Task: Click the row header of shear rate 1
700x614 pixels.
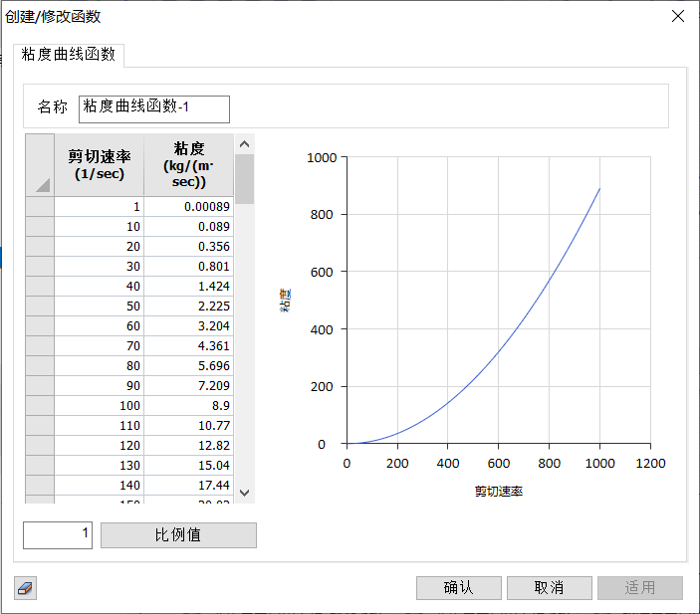Action: tap(40, 207)
